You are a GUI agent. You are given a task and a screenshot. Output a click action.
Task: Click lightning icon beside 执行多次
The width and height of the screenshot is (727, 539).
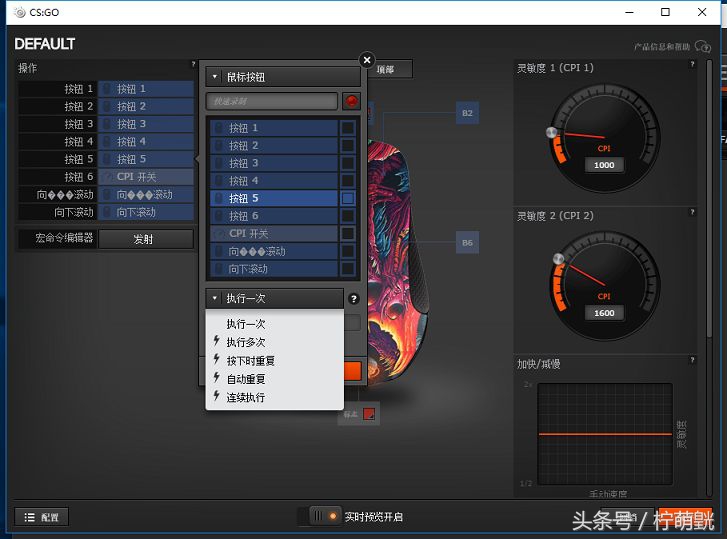217,341
